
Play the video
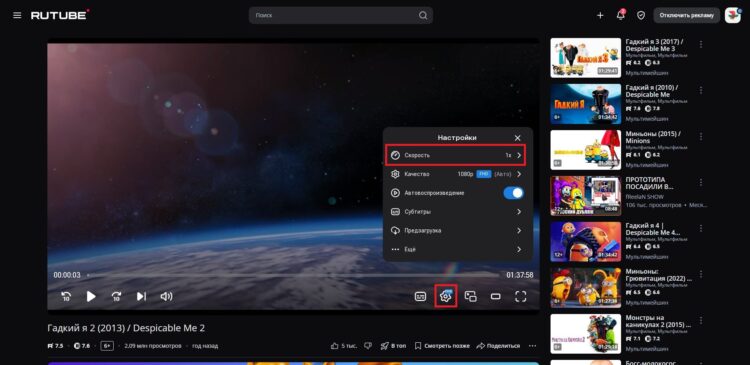point(91,297)
